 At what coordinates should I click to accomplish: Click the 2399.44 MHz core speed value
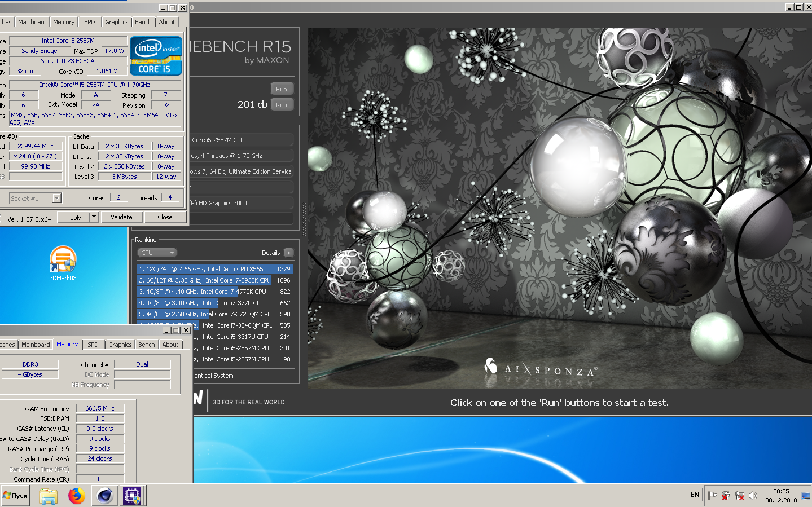[36, 146]
